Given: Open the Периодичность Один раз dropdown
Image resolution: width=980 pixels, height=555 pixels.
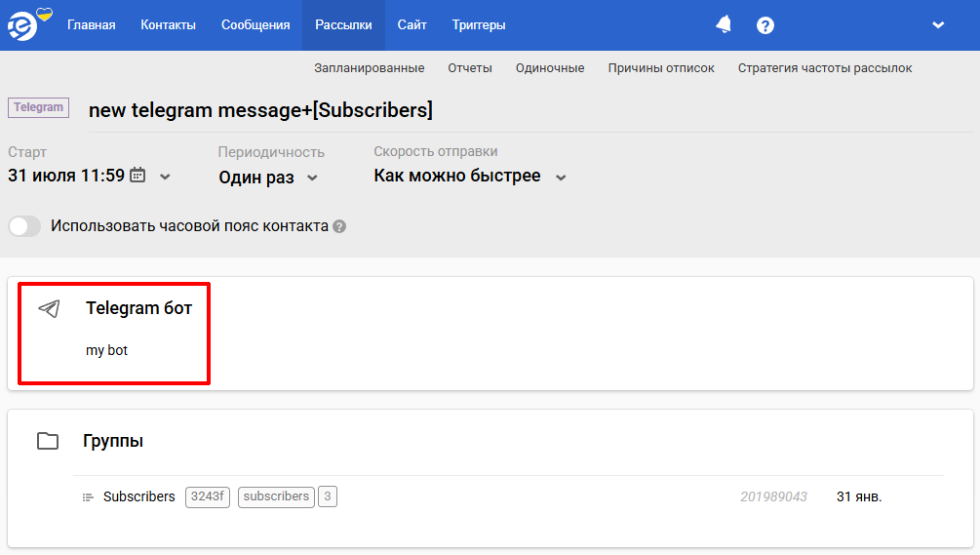Looking at the screenshot, I should click(x=268, y=178).
